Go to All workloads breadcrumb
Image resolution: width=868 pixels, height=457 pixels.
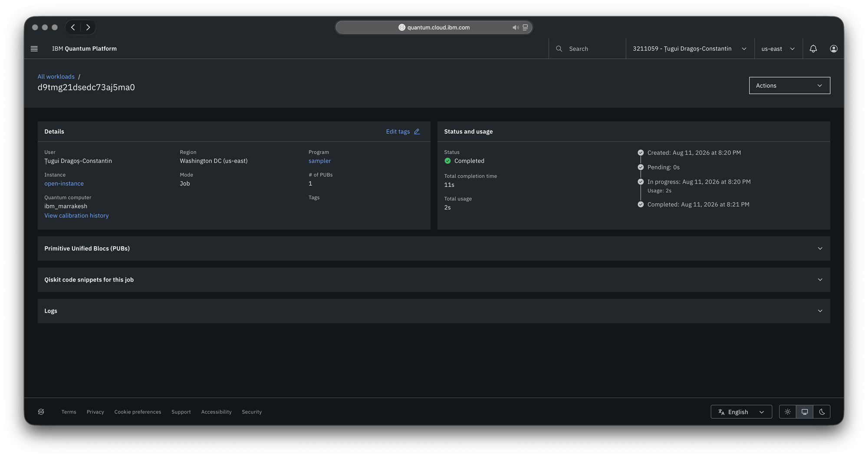(56, 76)
